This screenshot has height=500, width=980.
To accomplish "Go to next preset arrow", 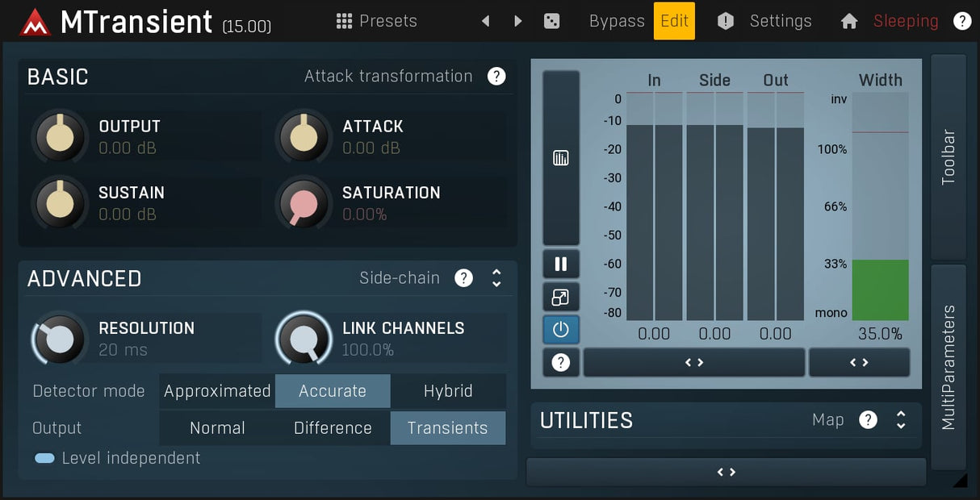I will [518, 21].
